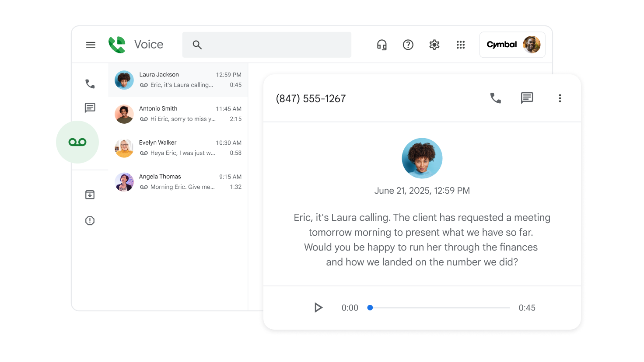Click the search bar
The width and height of the screenshot is (644, 362).
[267, 44]
